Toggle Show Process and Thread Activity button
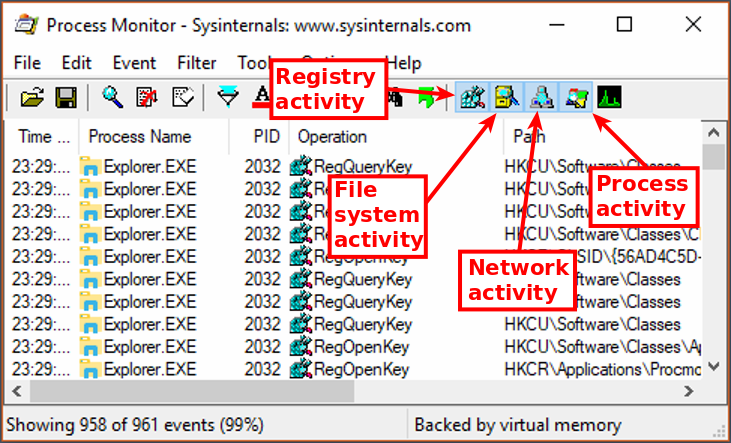 (575, 97)
